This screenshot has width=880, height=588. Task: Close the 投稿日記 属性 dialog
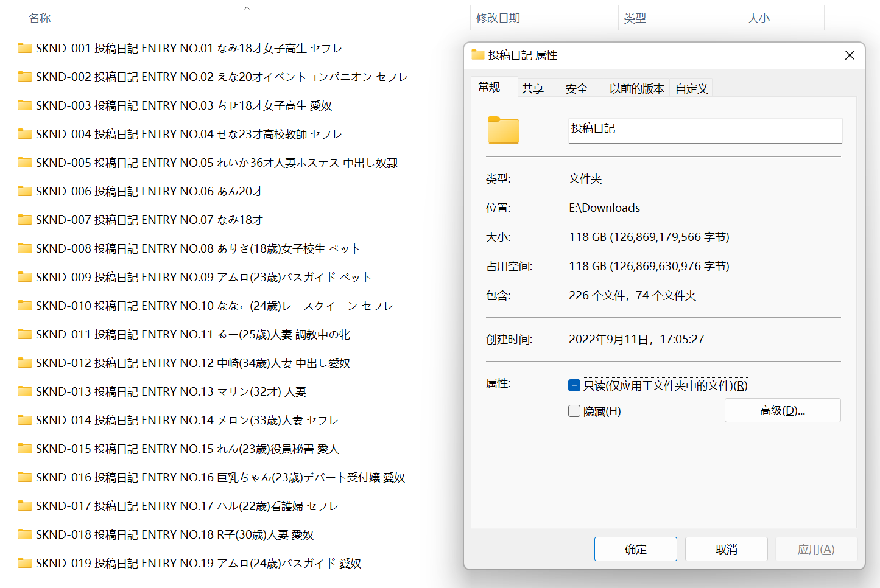pos(850,55)
